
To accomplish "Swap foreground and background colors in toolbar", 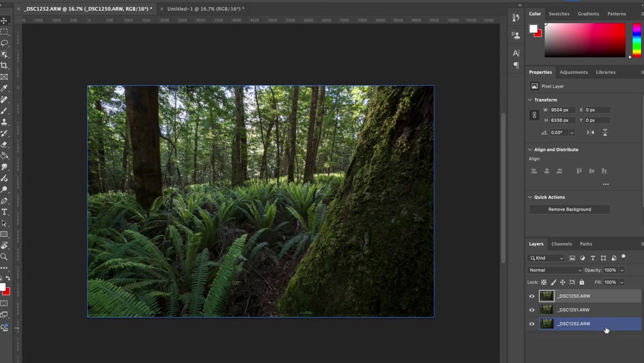I will click(x=8, y=278).
